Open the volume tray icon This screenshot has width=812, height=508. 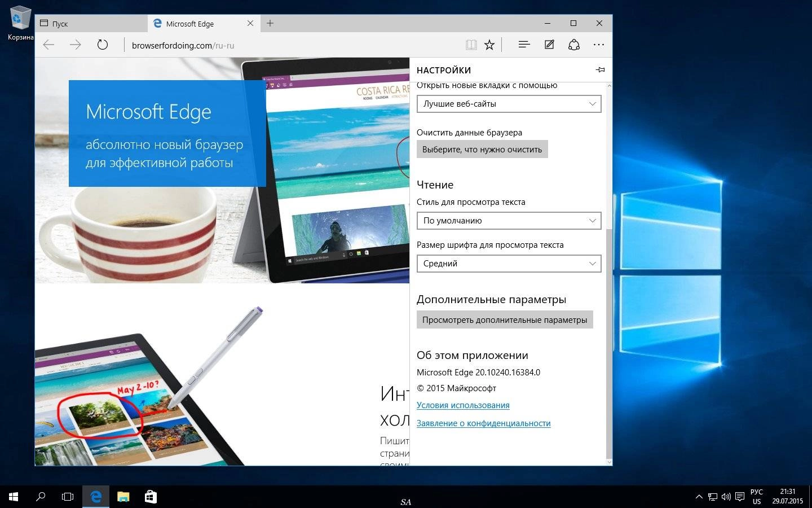click(726, 497)
